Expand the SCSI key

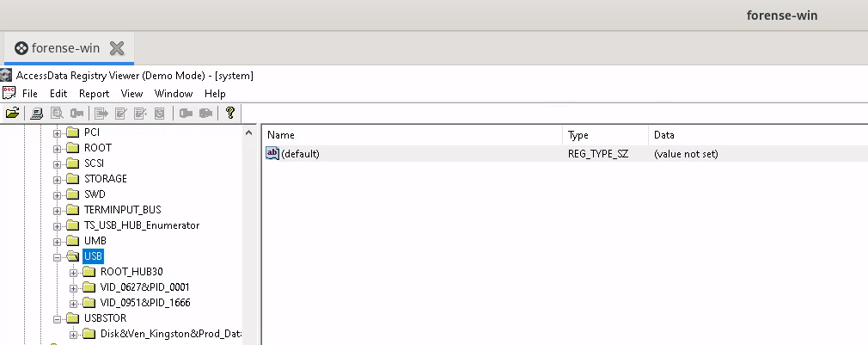[x=57, y=164]
